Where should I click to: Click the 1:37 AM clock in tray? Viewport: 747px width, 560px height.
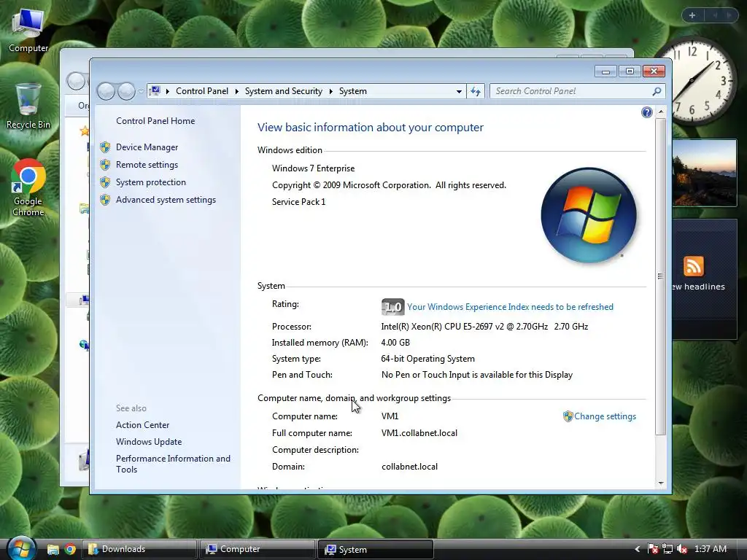(x=711, y=549)
